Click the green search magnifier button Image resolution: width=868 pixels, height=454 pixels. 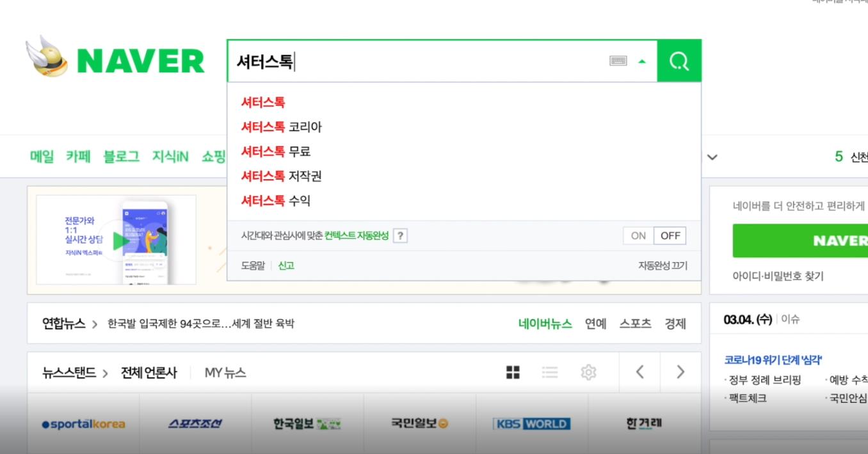(679, 61)
